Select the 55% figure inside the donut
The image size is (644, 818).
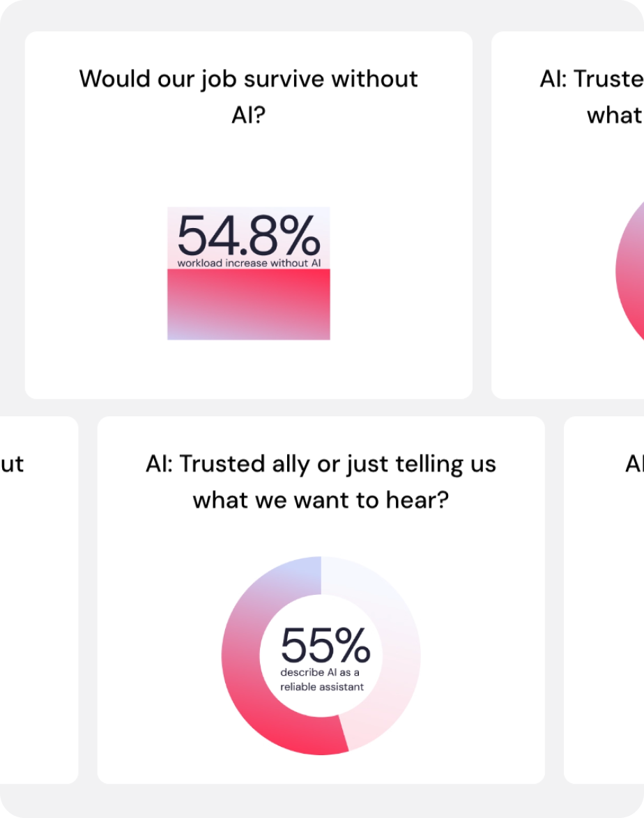pyautogui.click(x=325, y=646)
